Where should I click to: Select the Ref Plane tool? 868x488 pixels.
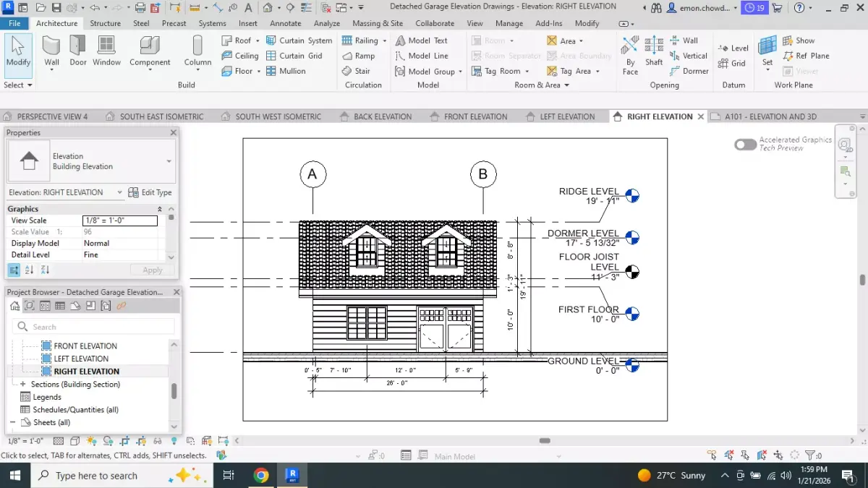point(806,56)
